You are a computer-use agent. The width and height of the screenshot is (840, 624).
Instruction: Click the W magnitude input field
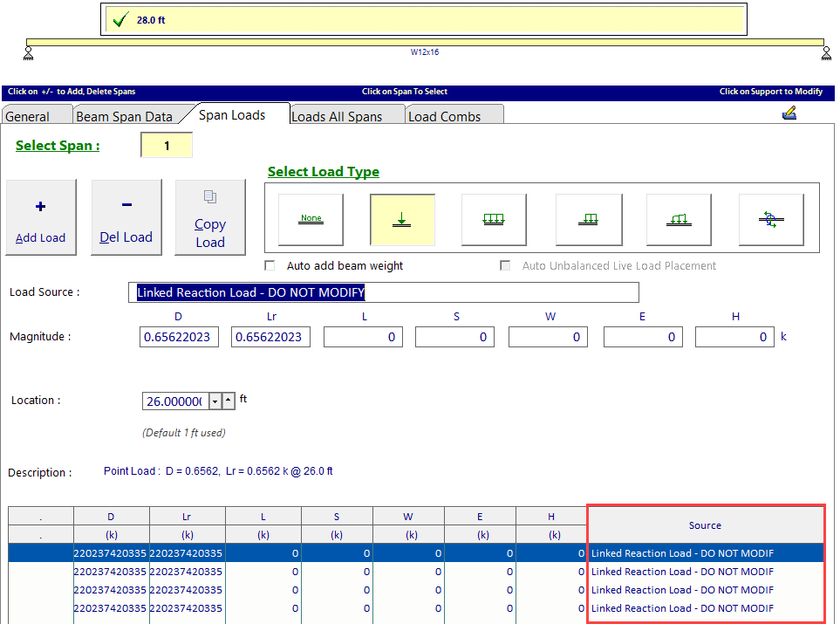coord(548,337)
